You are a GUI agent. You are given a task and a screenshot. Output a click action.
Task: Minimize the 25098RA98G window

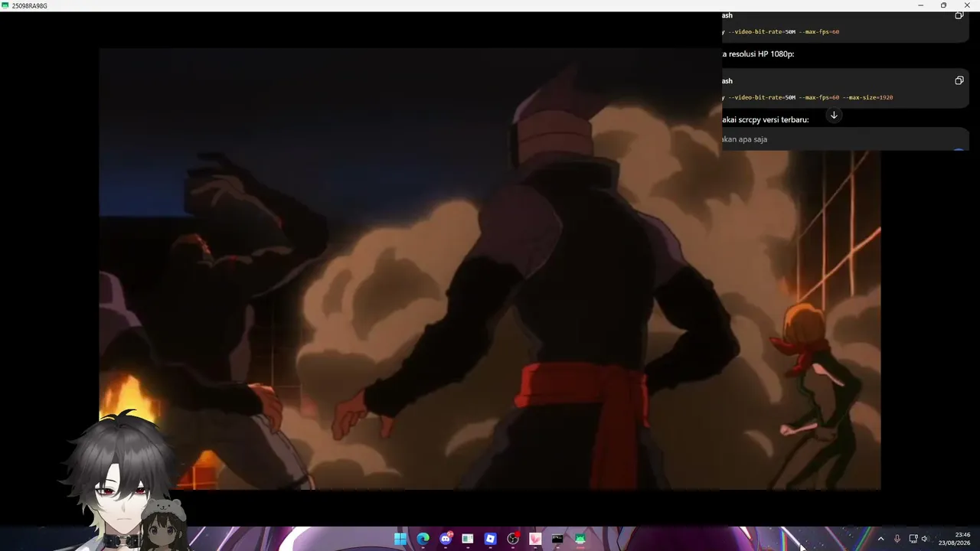tap(921, 5)
